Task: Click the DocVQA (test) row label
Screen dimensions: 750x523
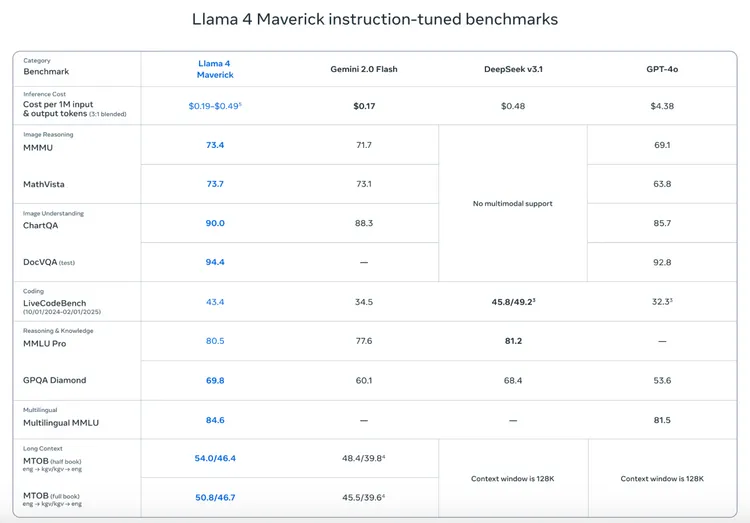Action: click(x=50, y=262)
